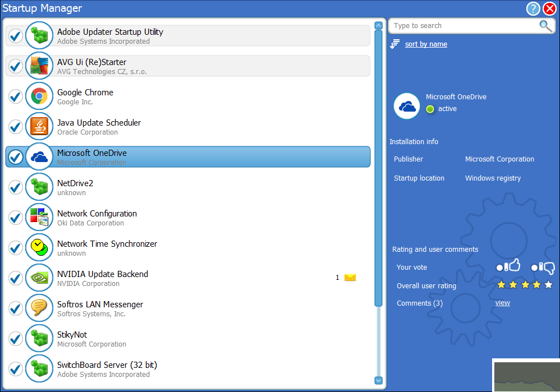Click the Google Chrome icon in list
This screenshot has width=560, height=392.
(39, 96)
